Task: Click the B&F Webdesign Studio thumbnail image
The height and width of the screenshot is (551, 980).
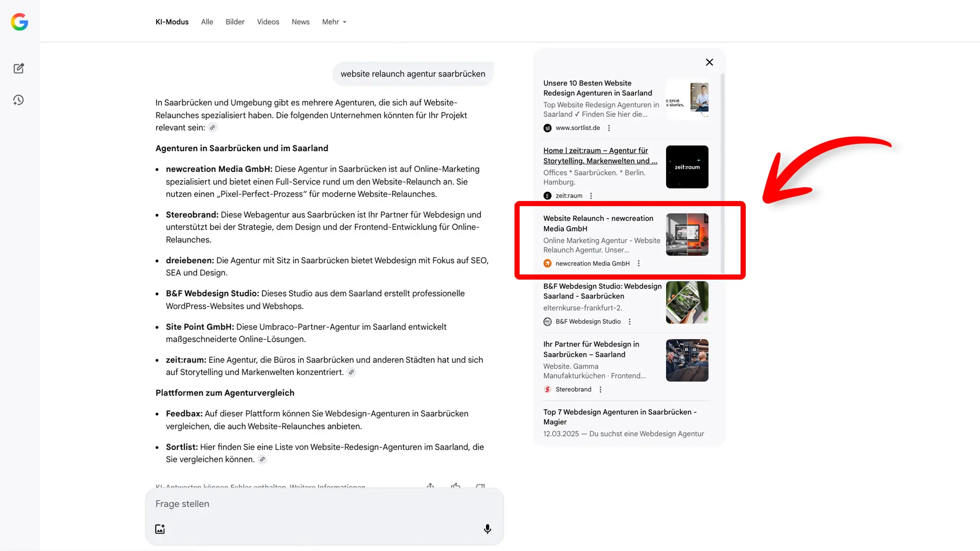Action: tap(687, 303)
